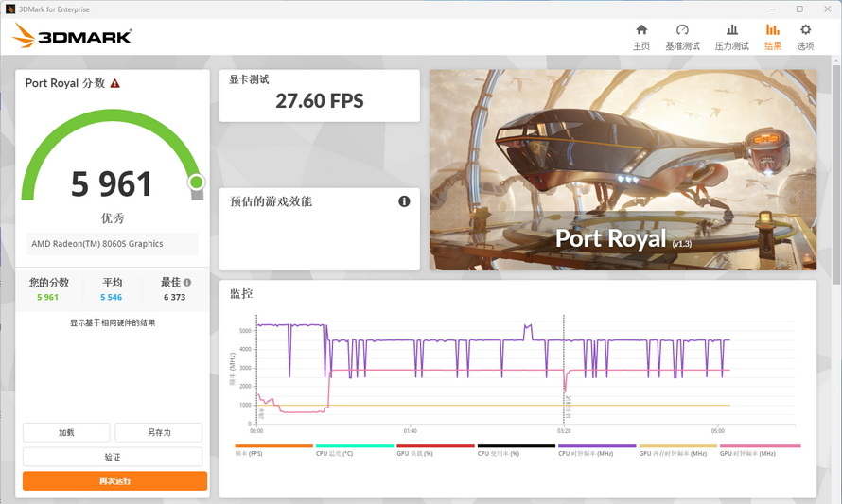Maximize the 3DMark window
842x504 pixels.
tap(799, 9)
